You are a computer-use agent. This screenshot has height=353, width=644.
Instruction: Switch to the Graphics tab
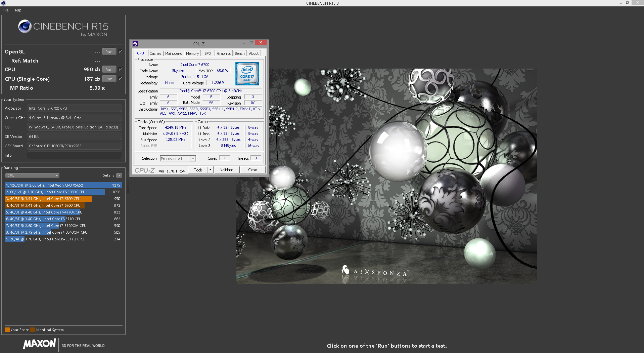click(224, 53)
